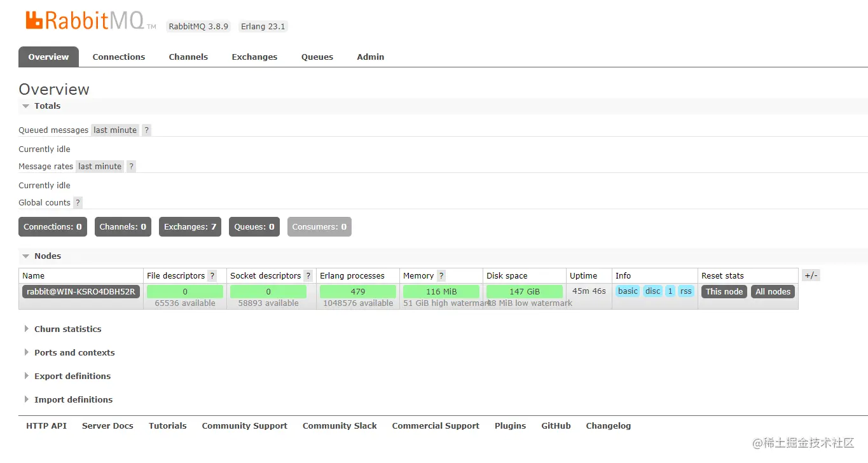
Task: Click the uptime value 45m 46s
Action: (589, 291)
